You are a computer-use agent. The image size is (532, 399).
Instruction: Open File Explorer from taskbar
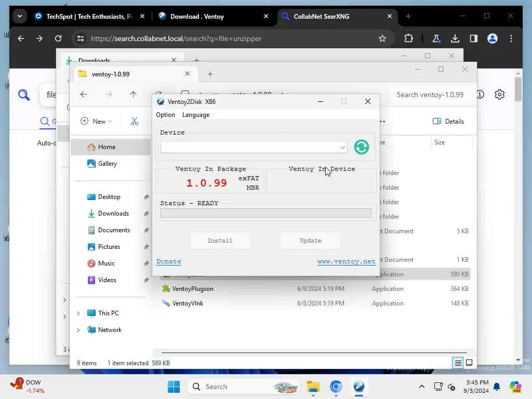(313, 387)
